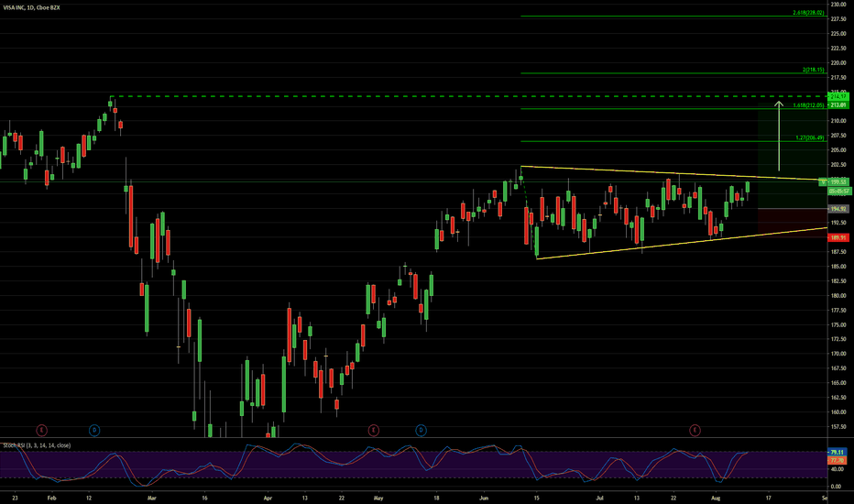The image size is (854, 504).
Task: Click the 40.00 level on the Stoch RSI scale
Action: tap(837, 469)
